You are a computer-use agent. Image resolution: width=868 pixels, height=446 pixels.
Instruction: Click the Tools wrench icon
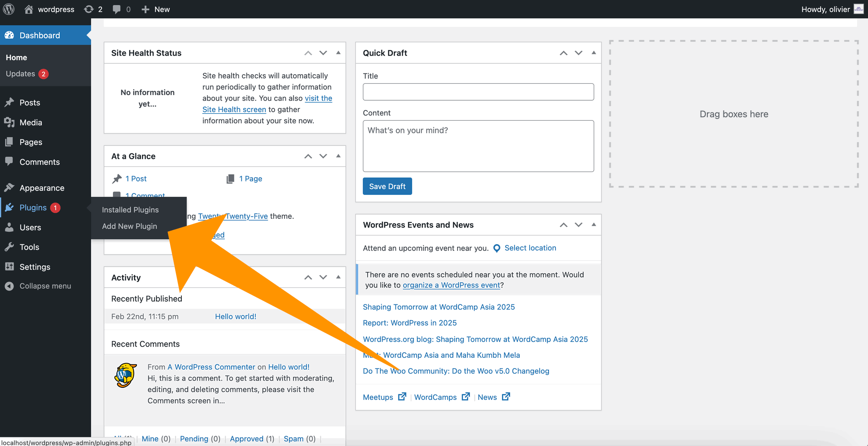9,247
